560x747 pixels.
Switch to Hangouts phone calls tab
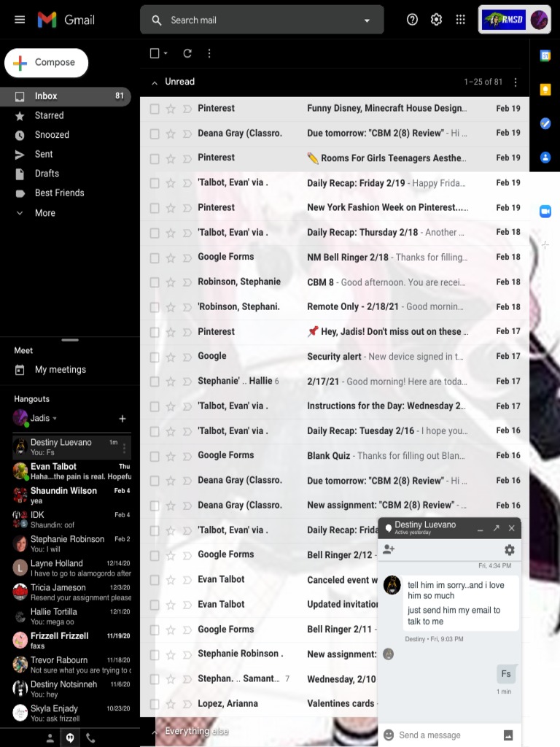click(x=90, y=738)
